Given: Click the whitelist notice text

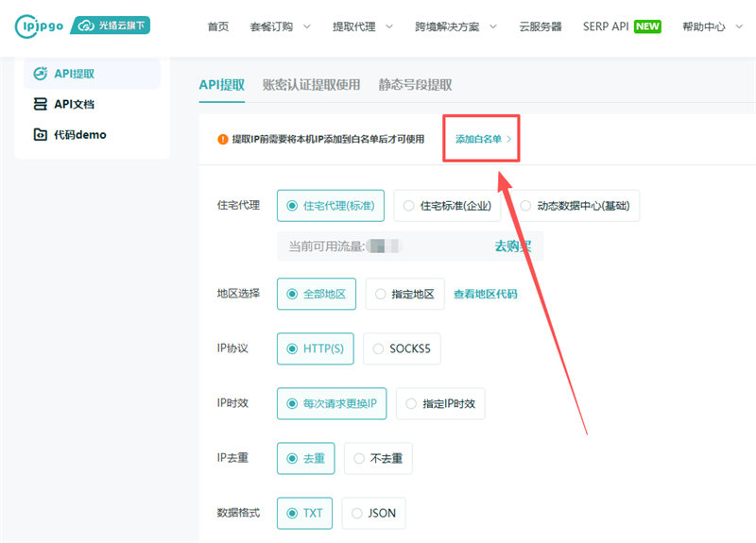Looking at the screenshot, I should tap(328, 139).
